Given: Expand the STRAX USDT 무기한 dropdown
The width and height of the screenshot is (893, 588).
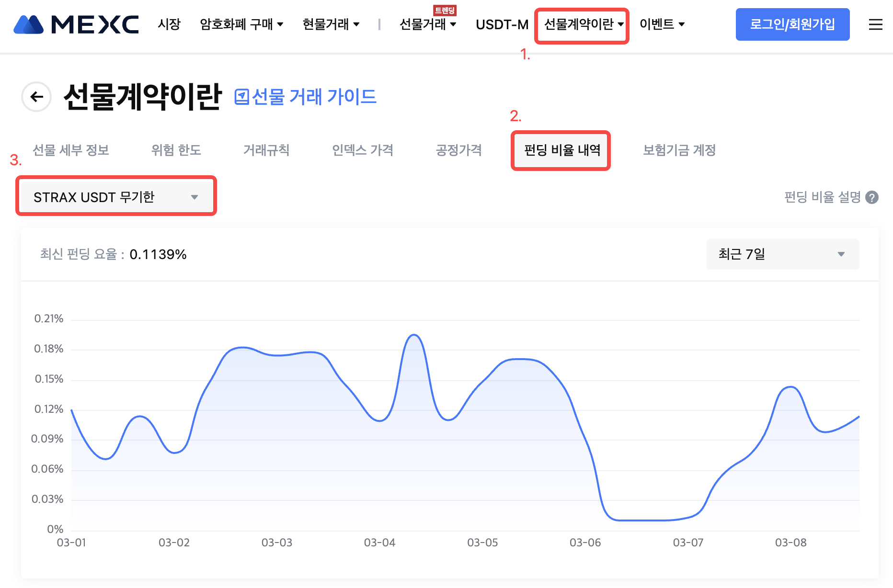Looking at the screenshot, I should [x=116, y=197].
